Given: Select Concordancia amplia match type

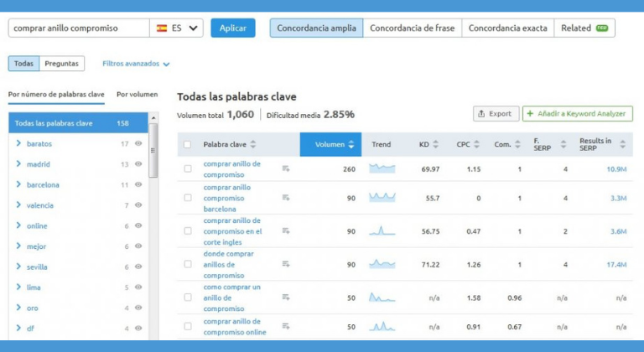Looking at the screenshot, I should [316, 28].
